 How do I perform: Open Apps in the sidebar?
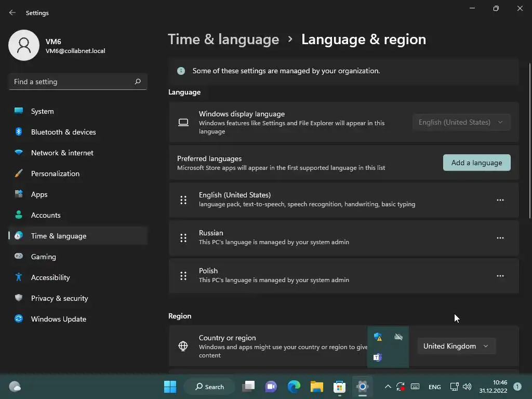[x=78, y=194]
